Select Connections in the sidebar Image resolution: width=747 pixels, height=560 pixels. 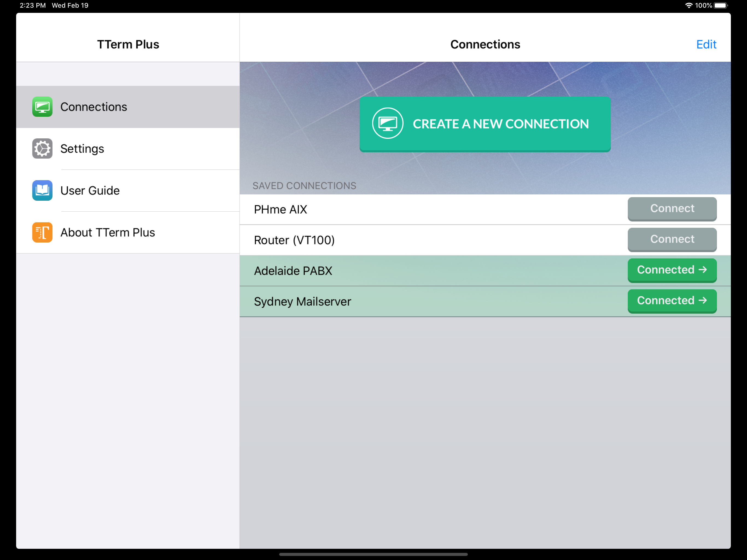(128, 107)
